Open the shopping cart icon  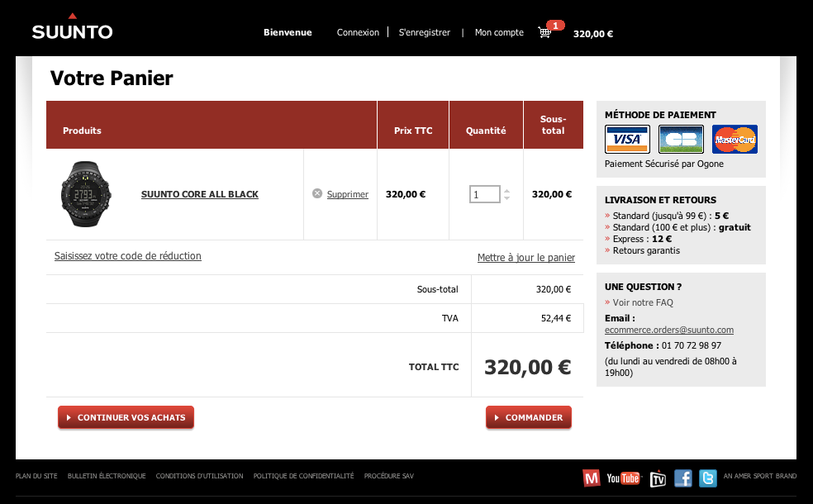click(544, 33)
